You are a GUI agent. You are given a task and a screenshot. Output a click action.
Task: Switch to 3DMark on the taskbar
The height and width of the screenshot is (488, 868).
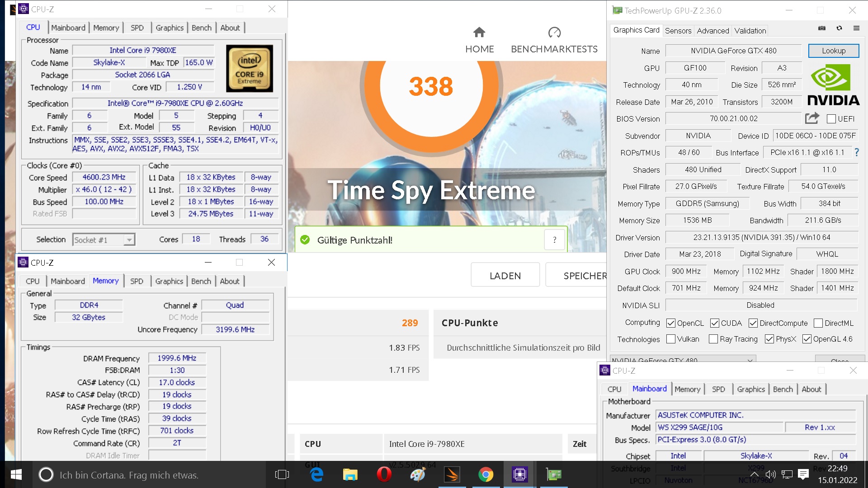click(452, 474)
